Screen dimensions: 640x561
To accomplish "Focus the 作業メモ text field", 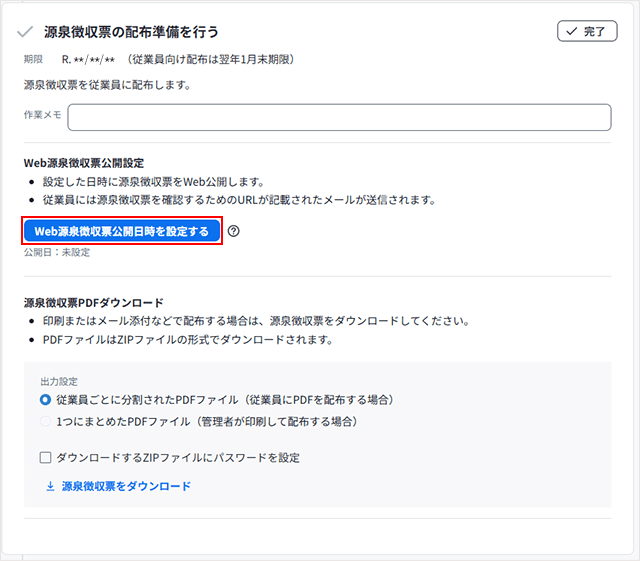I will coord(339,117).
